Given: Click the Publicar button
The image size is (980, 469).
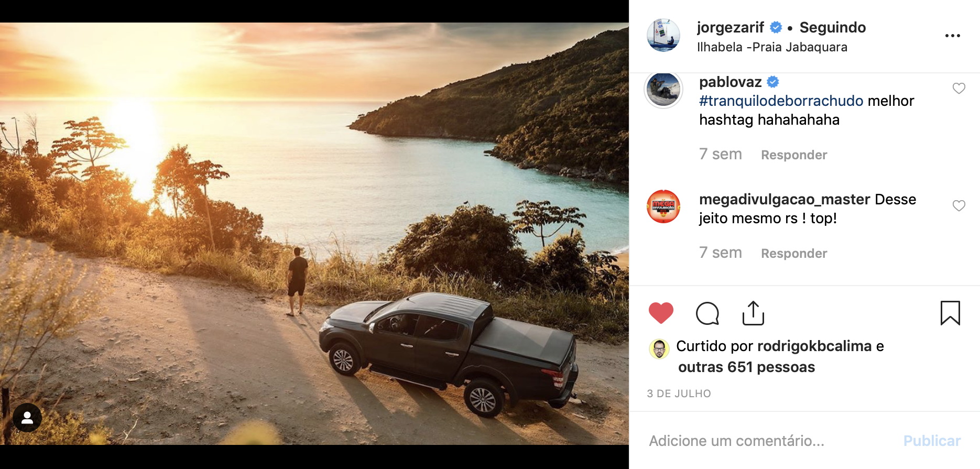Looking at the screenshot, I should coord(932,441).
